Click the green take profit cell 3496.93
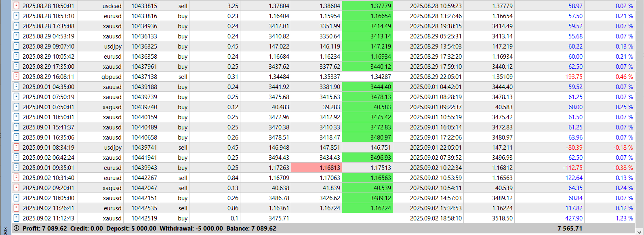Image resolution: width=644 pixels, height=235 pixels. (x=367, y=157)
